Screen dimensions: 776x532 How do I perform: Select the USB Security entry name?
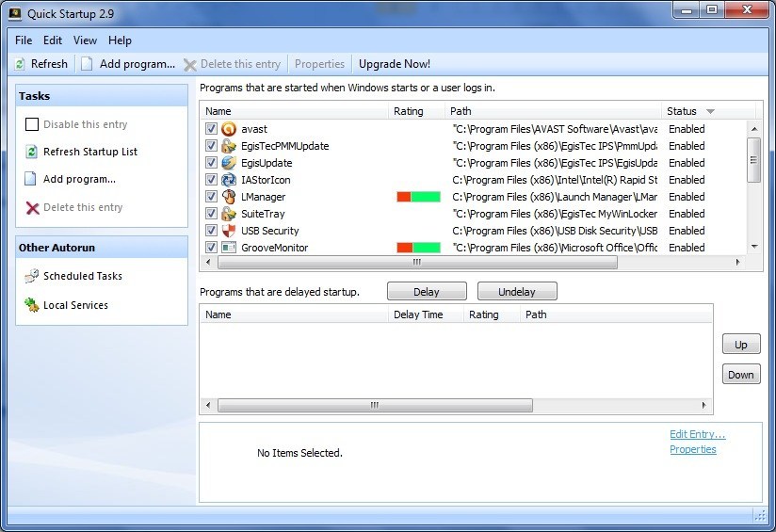tap(270, 231)
